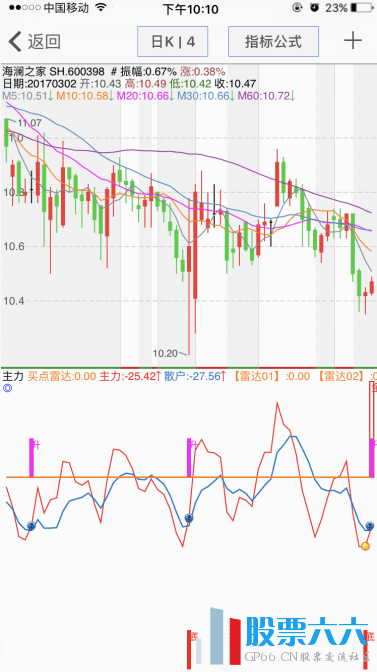Select the M5:10.51 moving average label
The image size is (377, 672).
[25, 96]
